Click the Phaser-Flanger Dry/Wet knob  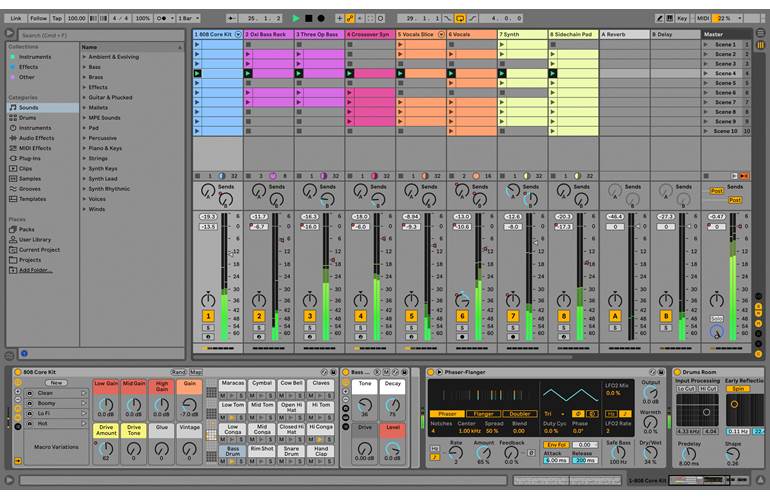[650, 453]
